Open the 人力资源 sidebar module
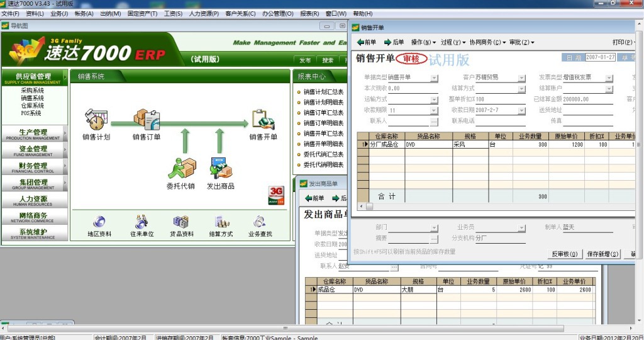The width and height of the screenshot is (644, 340). [35, 201]
